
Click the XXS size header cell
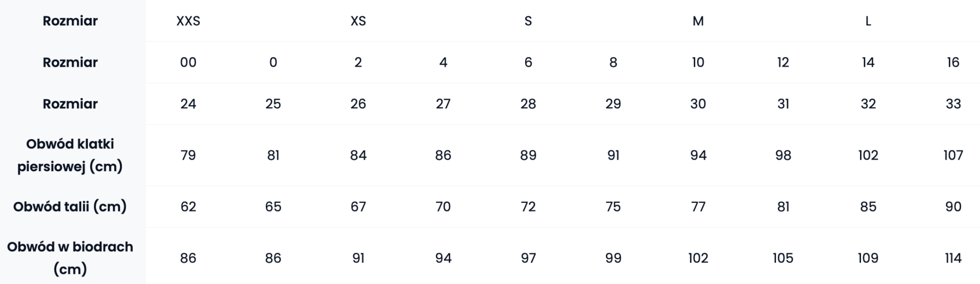(188, 21)
